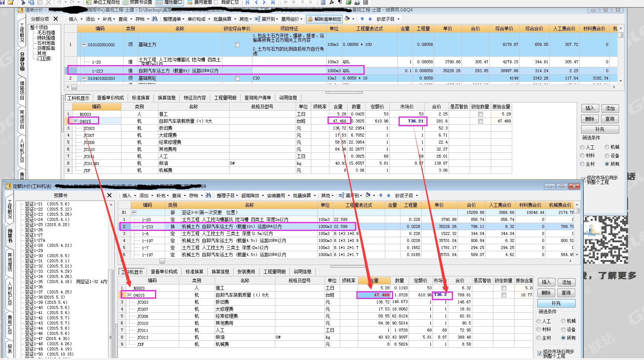Click the 展开到 icon in 清单计价 toolbar
644x360 pixels.
[257, 19]
